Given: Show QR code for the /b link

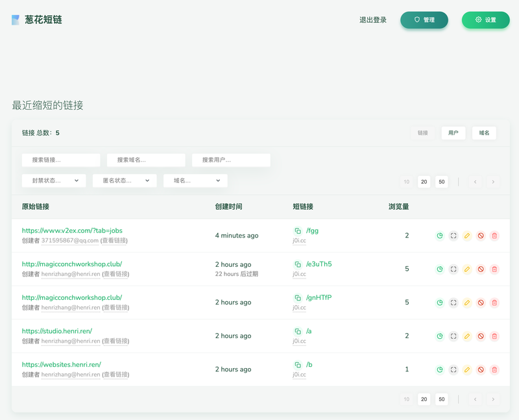Looking at the screenshot, I should (453, 369).
